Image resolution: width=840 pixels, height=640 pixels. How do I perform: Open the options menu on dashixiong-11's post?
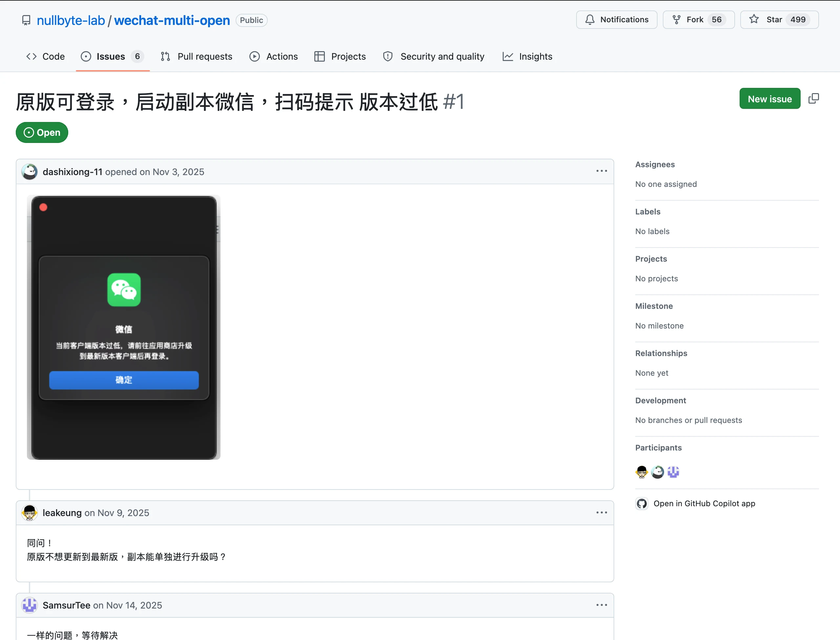click(601, 171)
